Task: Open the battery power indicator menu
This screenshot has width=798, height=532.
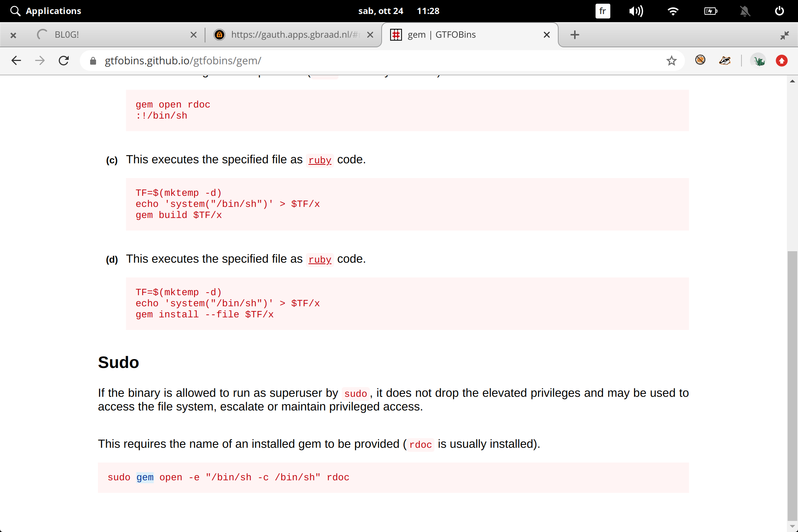Action: 710,11
